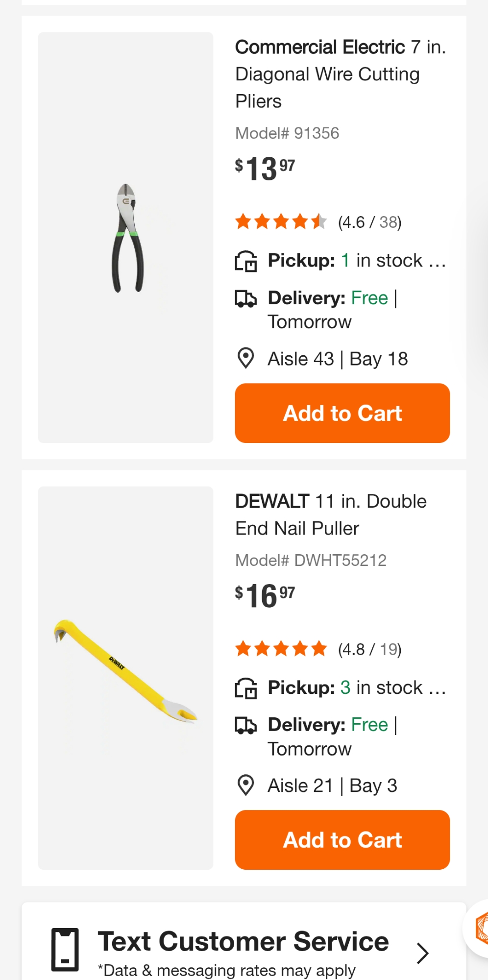View the yellow DEWALT nail puller product image
Image resolution: width=488 pixels, height=980 pixels.
point(126,678)
